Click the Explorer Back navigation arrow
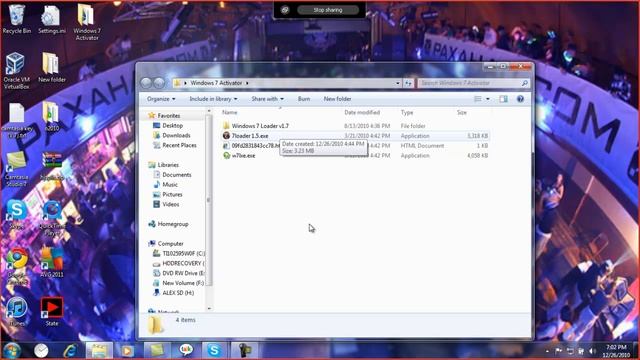The image size is (640, 360). (146, 83)
